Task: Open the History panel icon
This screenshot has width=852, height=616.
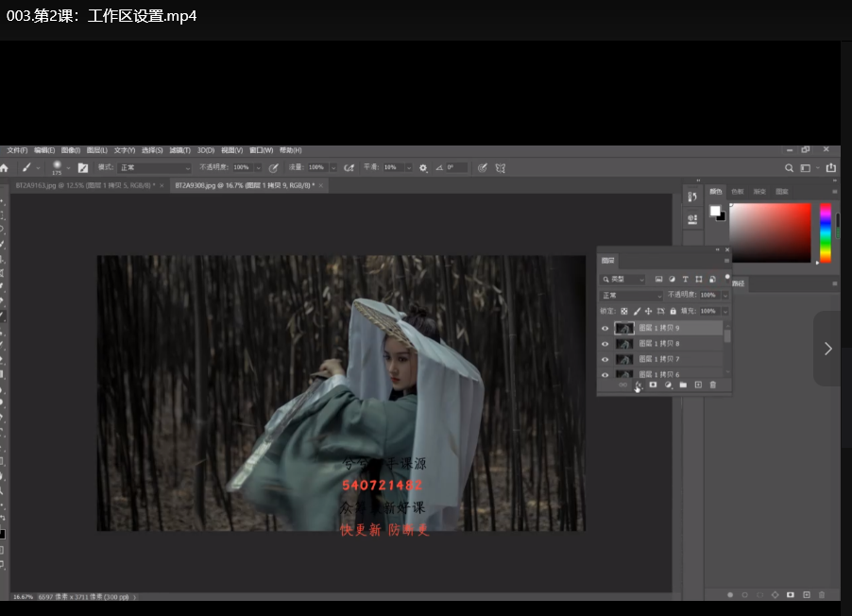Action: point(692,197)
